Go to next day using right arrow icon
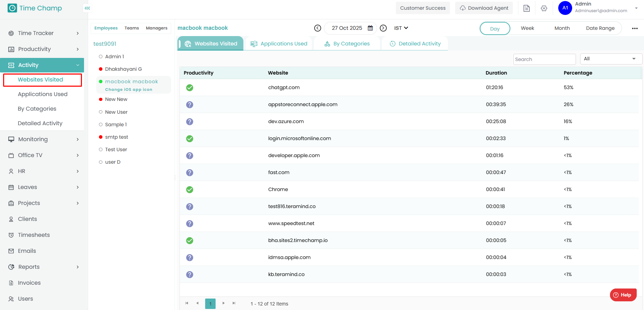This screenshot has height=310, width=644. coord(383,28)
